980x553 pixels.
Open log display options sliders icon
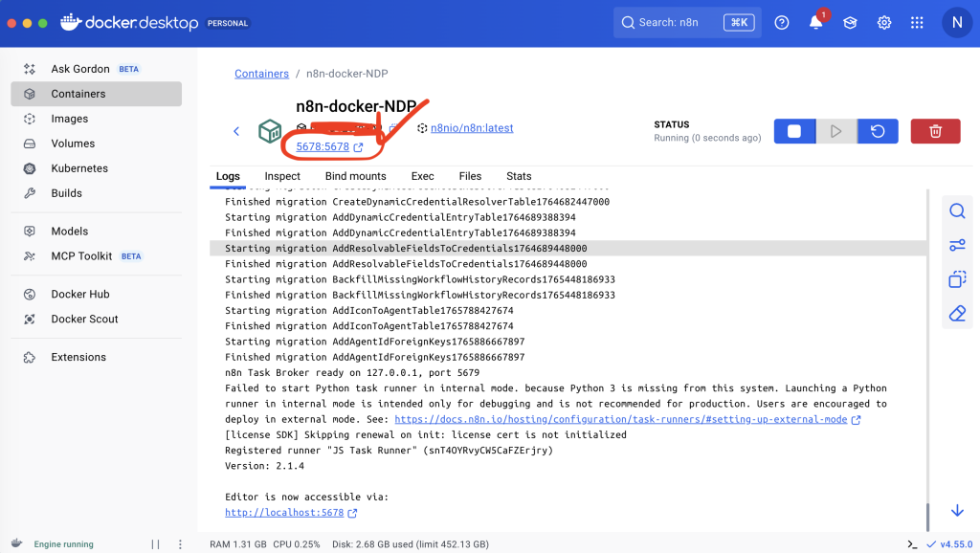click(957, 246)
